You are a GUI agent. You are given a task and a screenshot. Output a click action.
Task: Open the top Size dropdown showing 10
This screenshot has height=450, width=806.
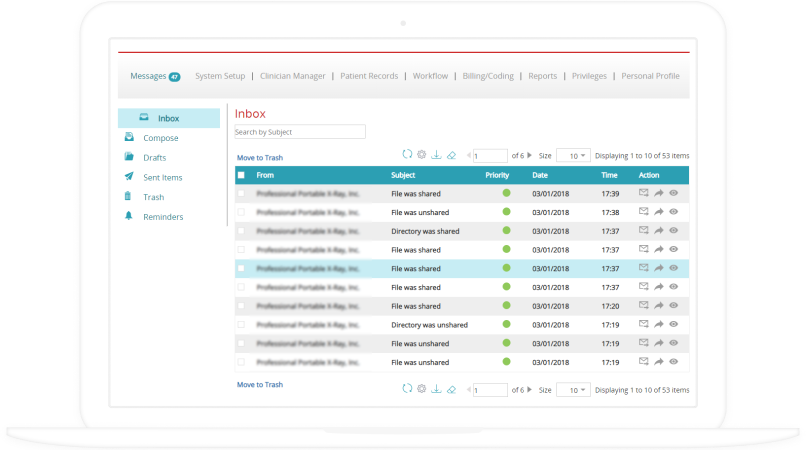pos(573,156)
